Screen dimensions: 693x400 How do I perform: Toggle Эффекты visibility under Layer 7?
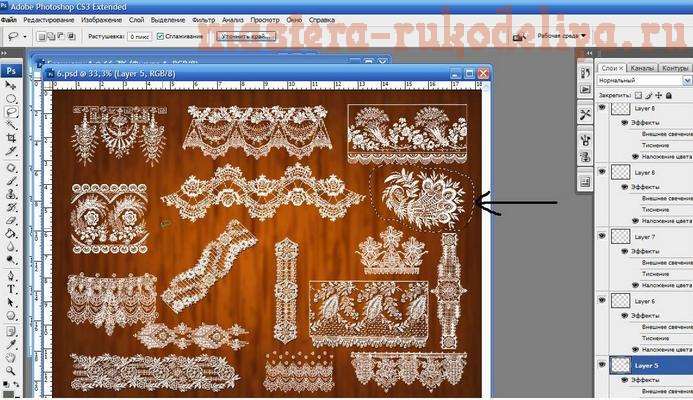pyautogui.click(x=624, y=251)
